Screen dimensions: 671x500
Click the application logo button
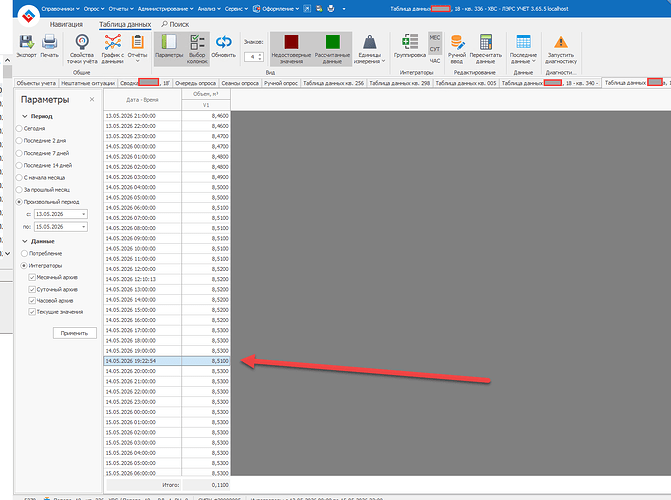point(29,16)
